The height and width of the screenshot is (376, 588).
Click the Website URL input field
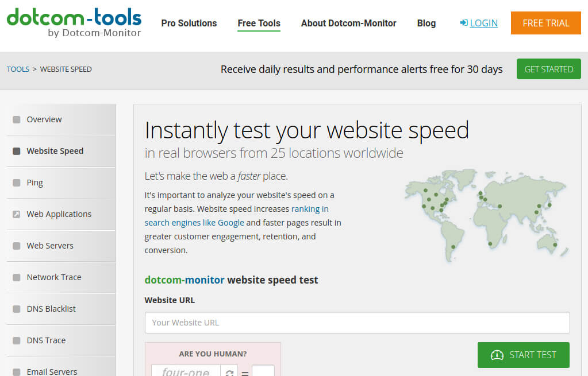356,323
